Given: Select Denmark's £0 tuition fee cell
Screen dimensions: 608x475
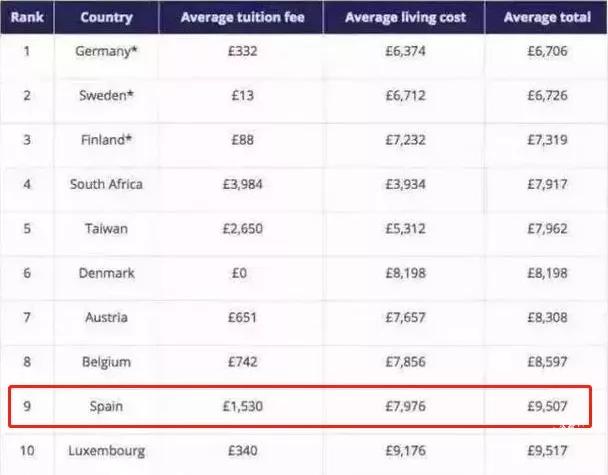Looking at the screenshot, I should click(x=240, y=273).
